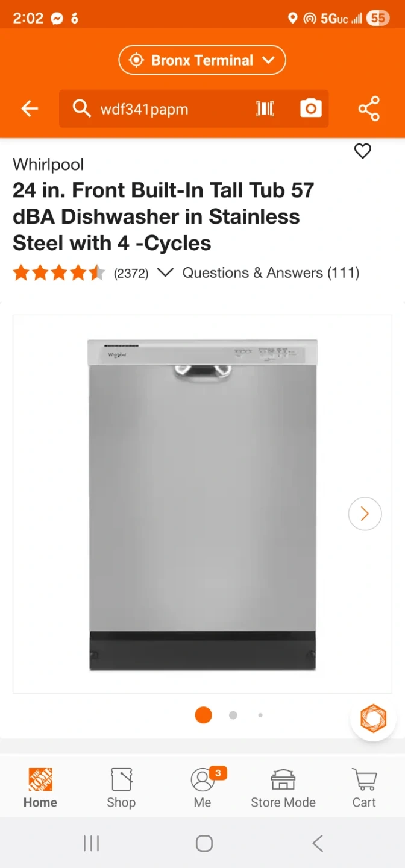Tap the share icon
The image size is (405, 868).
(x=369, y=108)
